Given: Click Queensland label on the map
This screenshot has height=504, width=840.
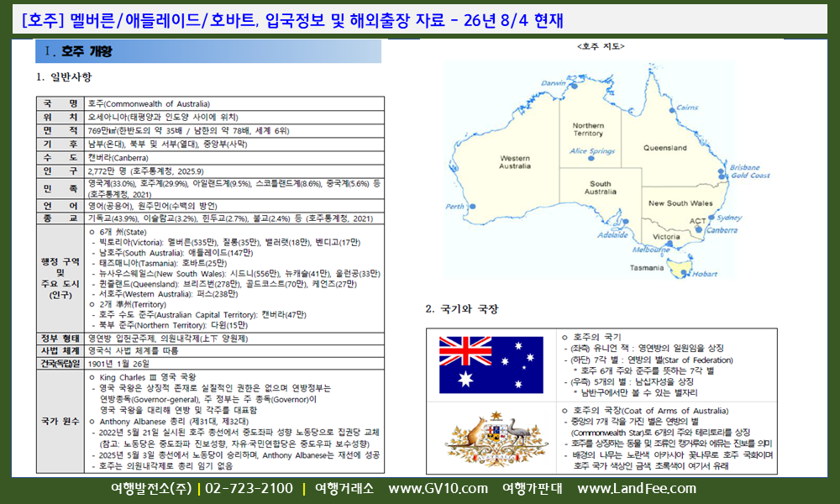Looking at the screenshot, I should (x=664, y=148).
